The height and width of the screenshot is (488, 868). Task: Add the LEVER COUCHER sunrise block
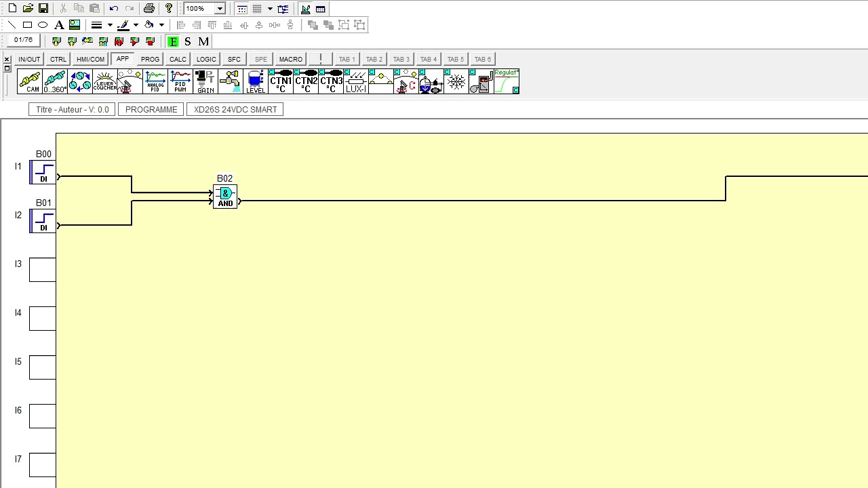[105, 81]
